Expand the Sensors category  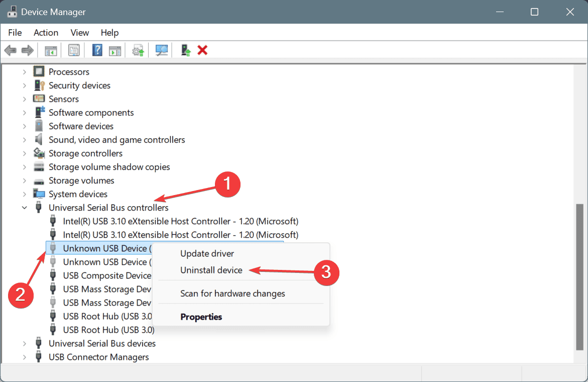[25, 99]
